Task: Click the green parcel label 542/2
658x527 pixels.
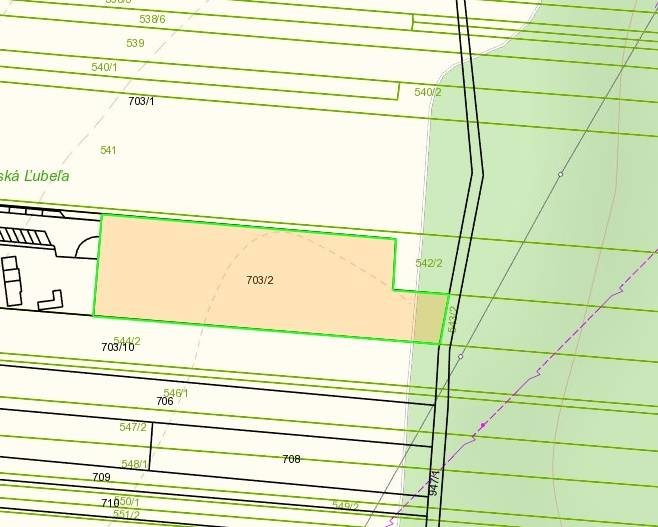Action: pos(428,263)
